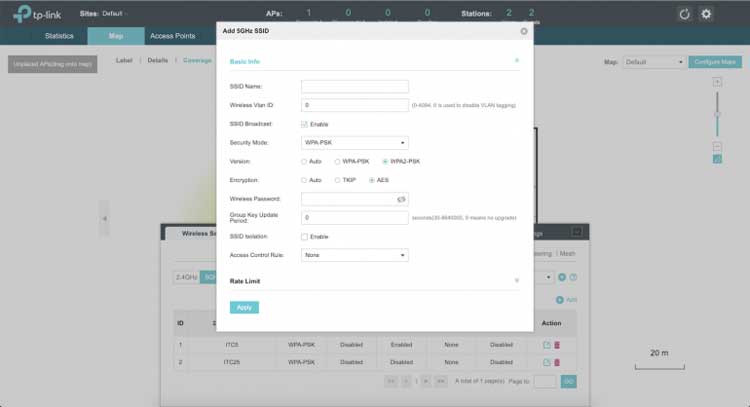Screen dimensions: 750x407
Task: Enable SSID Isolation checkbox
Action: [305, 236]
